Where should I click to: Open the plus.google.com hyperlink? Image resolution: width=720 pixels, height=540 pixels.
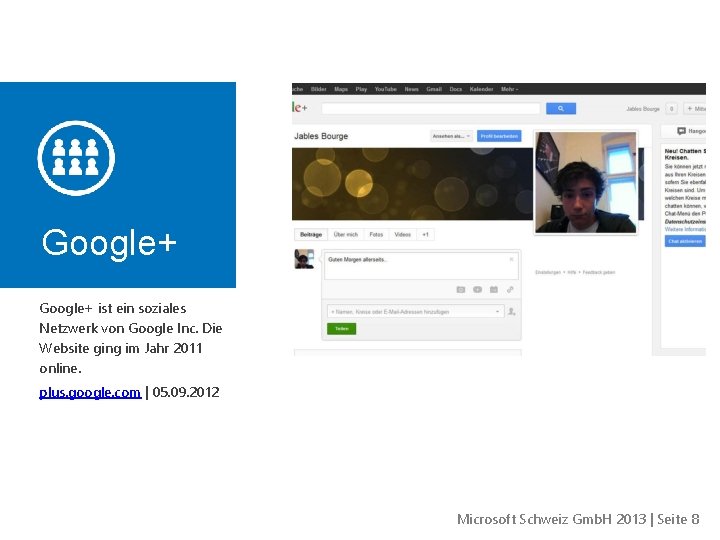click(90, 392)
